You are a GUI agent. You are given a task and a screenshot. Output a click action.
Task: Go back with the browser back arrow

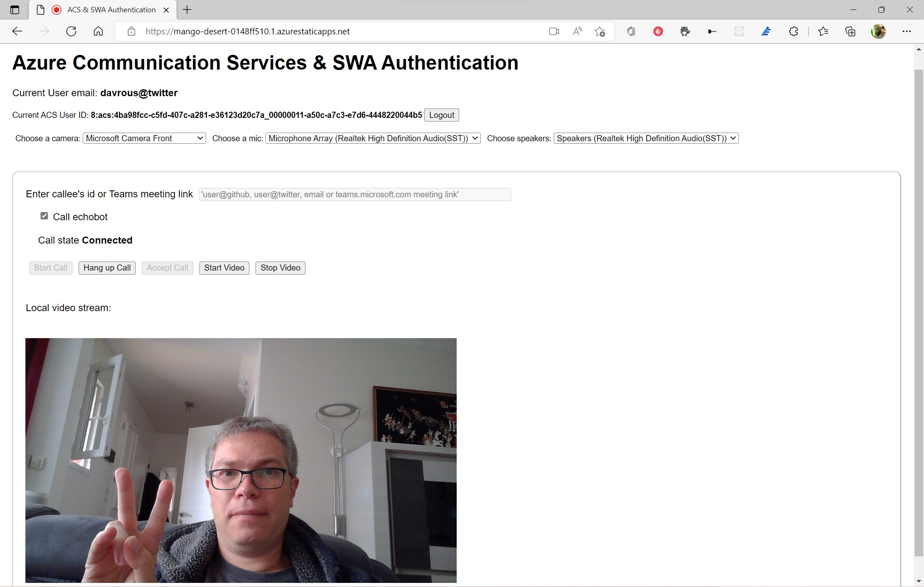pos(17,32)
